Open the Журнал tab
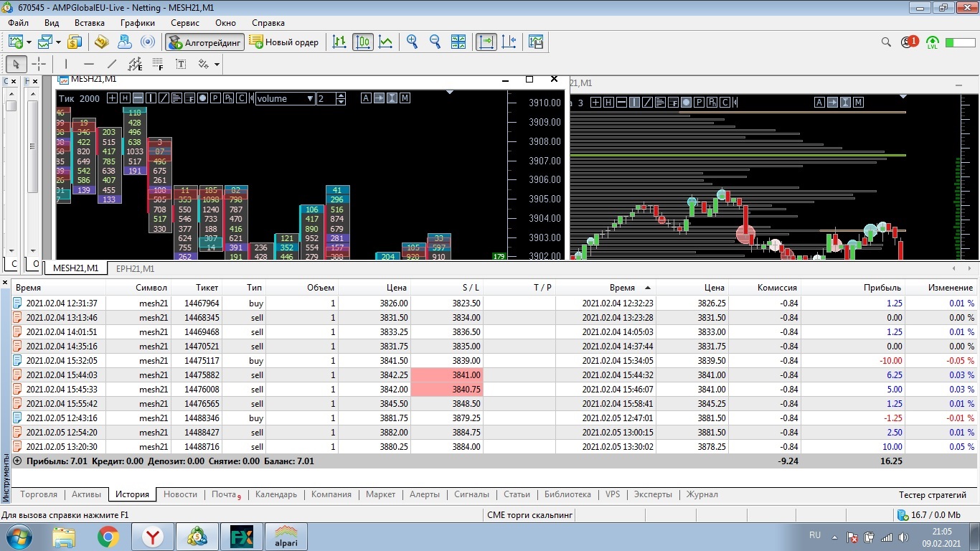The height and width of the screenshot is (551, 980). (x=702, y=494)
